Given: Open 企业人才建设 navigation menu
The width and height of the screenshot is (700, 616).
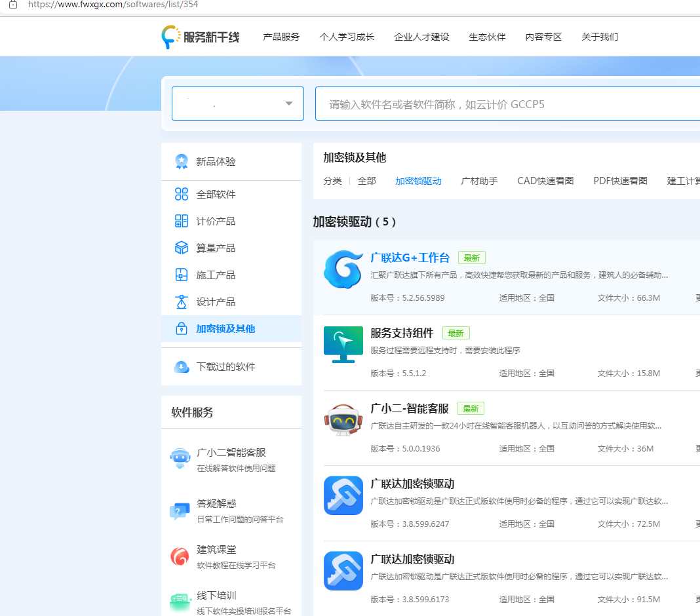Looking at the screenshot, I should [421, 37].
